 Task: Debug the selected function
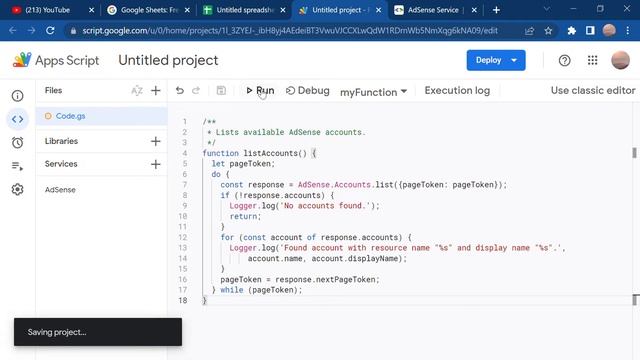click(308, 91)
